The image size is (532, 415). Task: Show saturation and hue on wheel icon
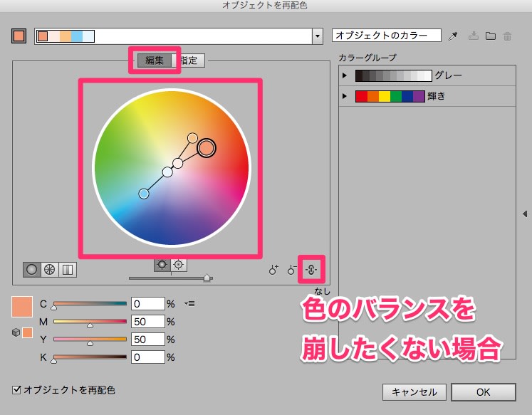pos(179,265)
